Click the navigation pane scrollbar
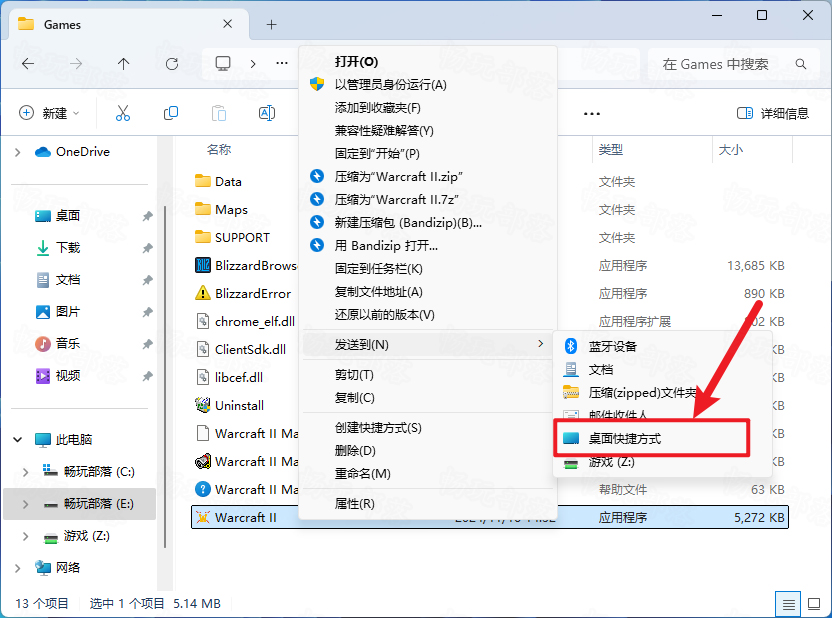 coord(165,377)
